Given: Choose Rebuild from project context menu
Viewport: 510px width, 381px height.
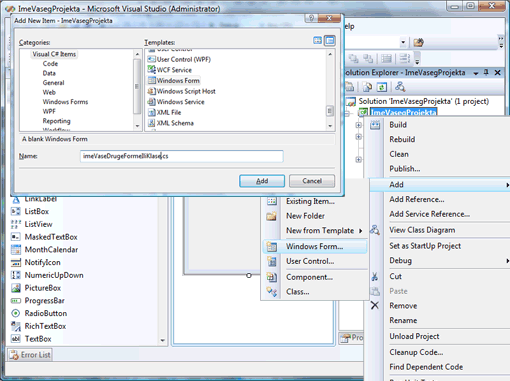Looking at the screenshot, I should pyautogui.click(x=402, y=139).
